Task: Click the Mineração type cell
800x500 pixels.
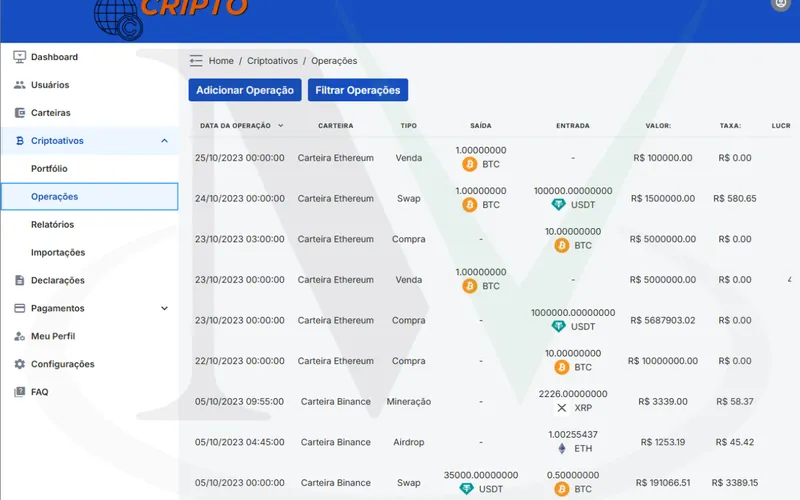Action: [409, 402]
